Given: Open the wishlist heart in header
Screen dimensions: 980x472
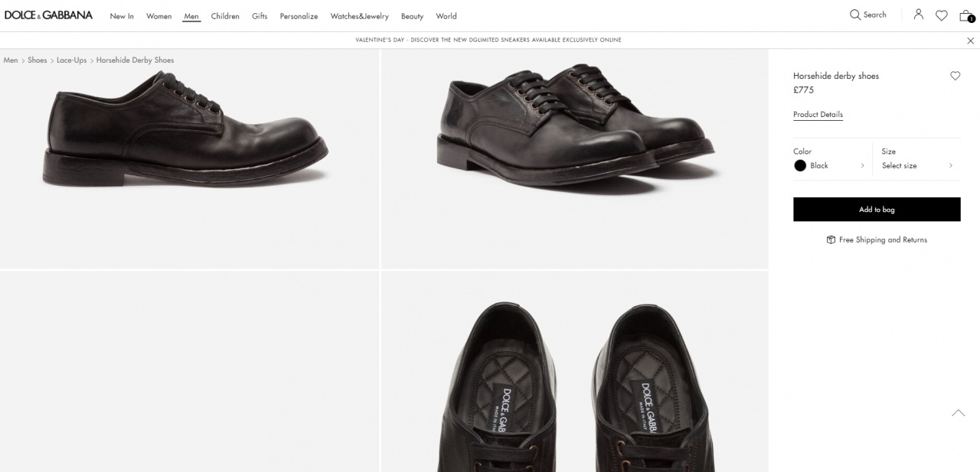Looking at the screenshot, I should [x=942, y=15].
